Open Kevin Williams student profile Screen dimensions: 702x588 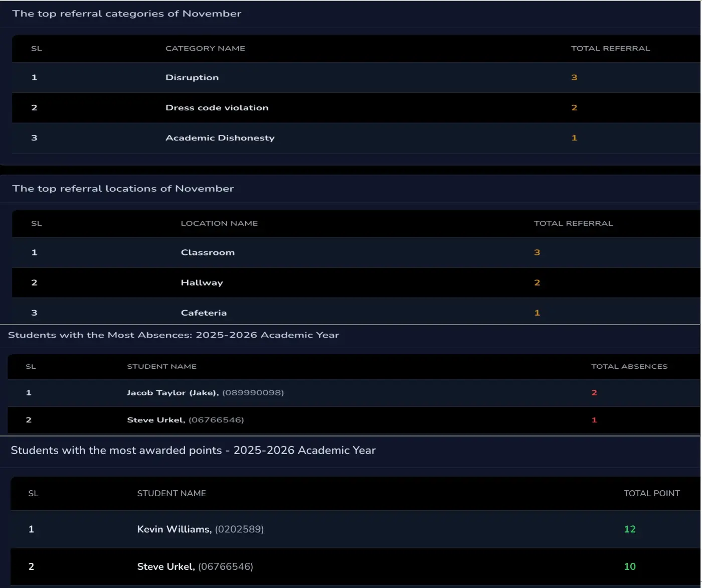(174, 529)
